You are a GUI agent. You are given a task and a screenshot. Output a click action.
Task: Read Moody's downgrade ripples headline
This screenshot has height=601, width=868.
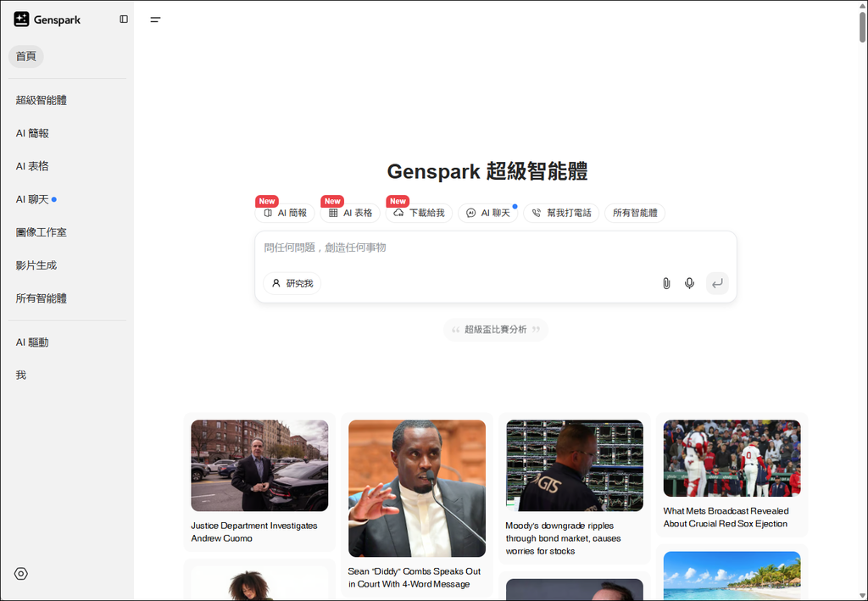[563, 538]
